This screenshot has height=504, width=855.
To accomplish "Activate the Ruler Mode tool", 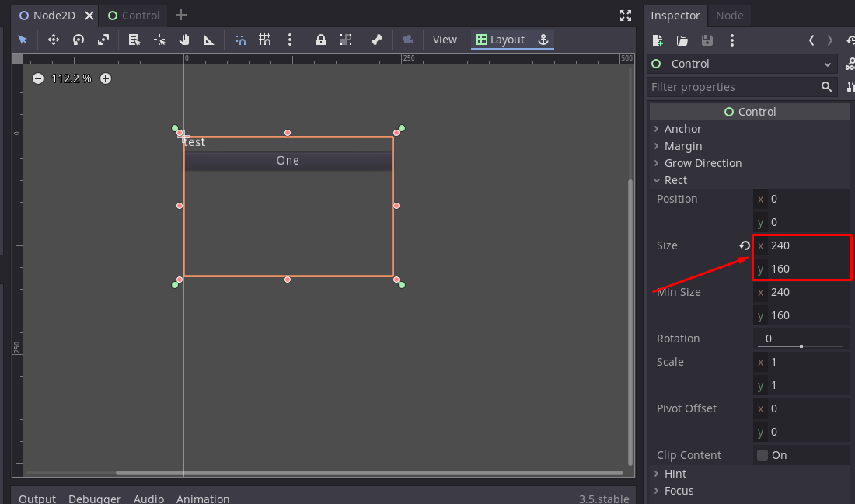I will tap(208, 40).
